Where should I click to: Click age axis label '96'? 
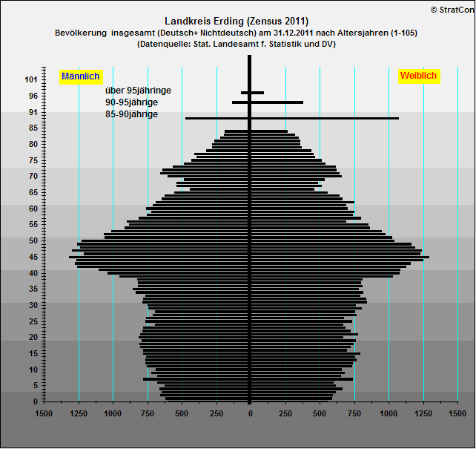[33, 96]
